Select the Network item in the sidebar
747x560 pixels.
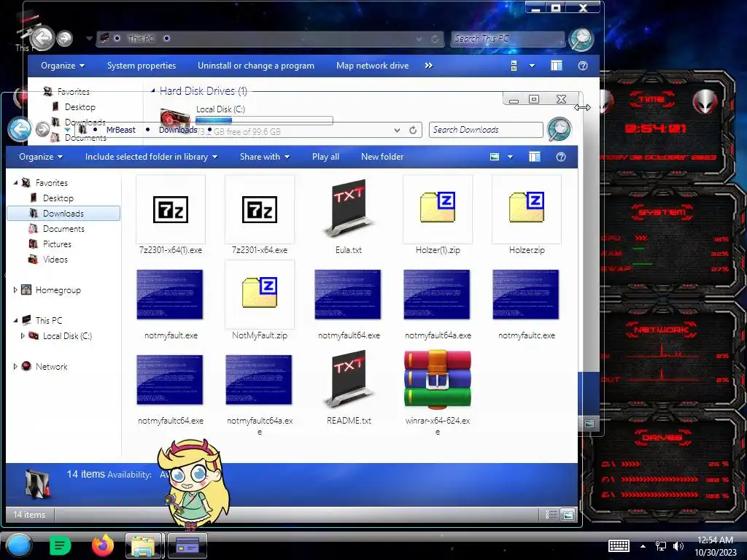[x=52, y=366]
